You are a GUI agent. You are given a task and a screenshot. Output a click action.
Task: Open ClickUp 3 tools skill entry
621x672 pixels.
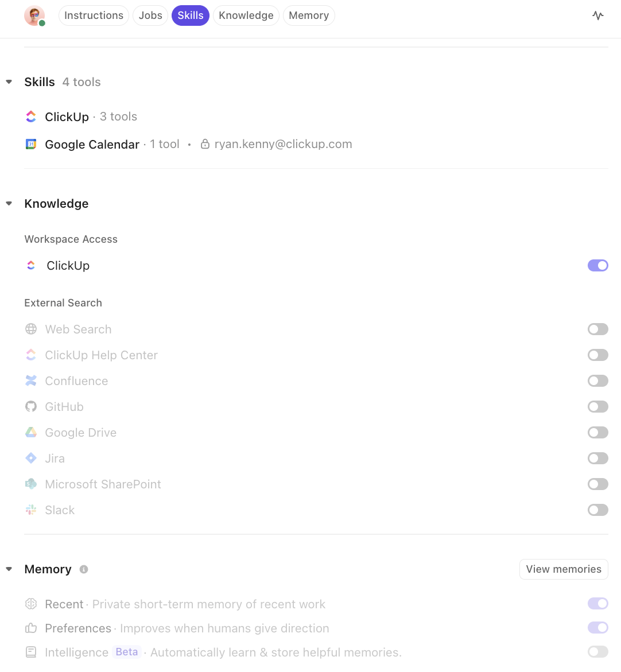point(67,116)
